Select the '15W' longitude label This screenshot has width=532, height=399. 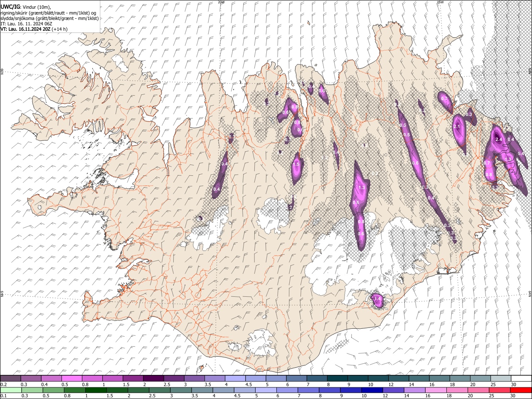[440, 2]
